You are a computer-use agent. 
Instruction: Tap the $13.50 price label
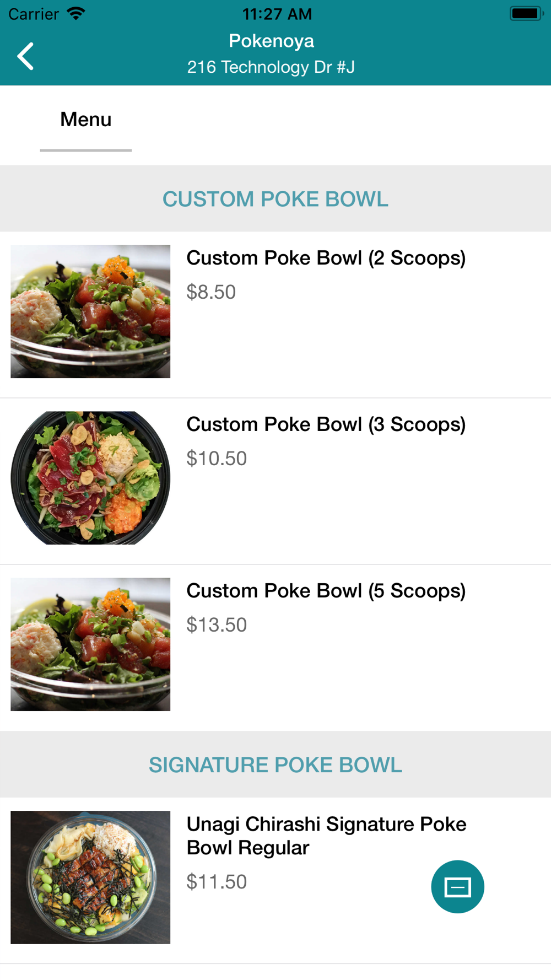(217, 625)
